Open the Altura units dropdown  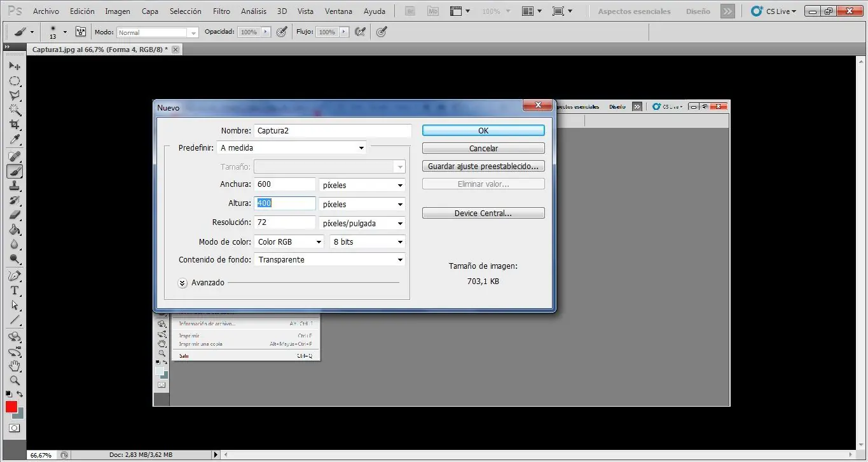click(x=362, y=204)
